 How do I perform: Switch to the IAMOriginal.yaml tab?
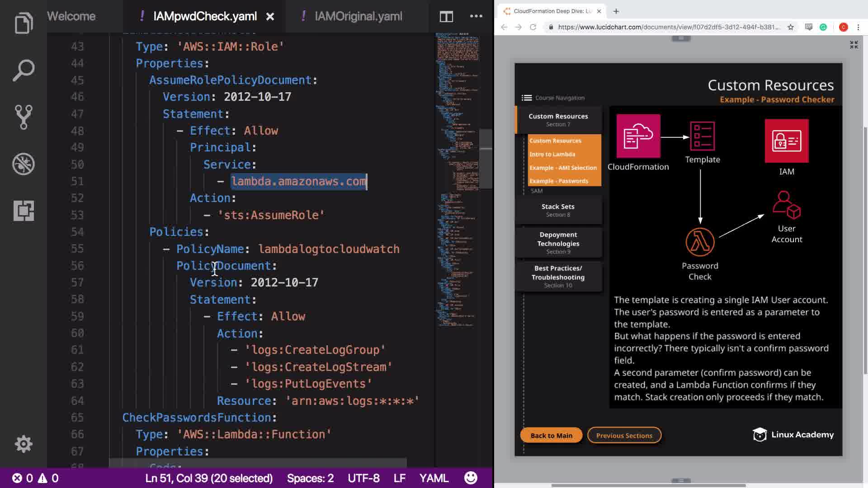[358, 16]
